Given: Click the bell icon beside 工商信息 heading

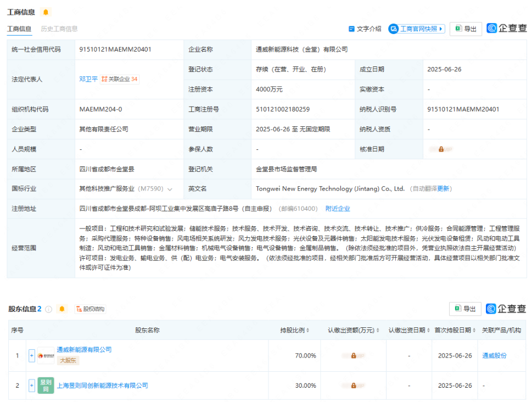Looking at the screenshot, I should pyautogui.click(x=46, y=12).
